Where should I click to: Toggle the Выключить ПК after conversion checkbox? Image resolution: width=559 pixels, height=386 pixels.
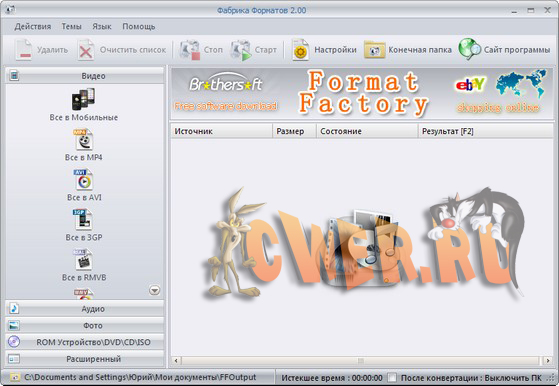[x=392, y=377]
